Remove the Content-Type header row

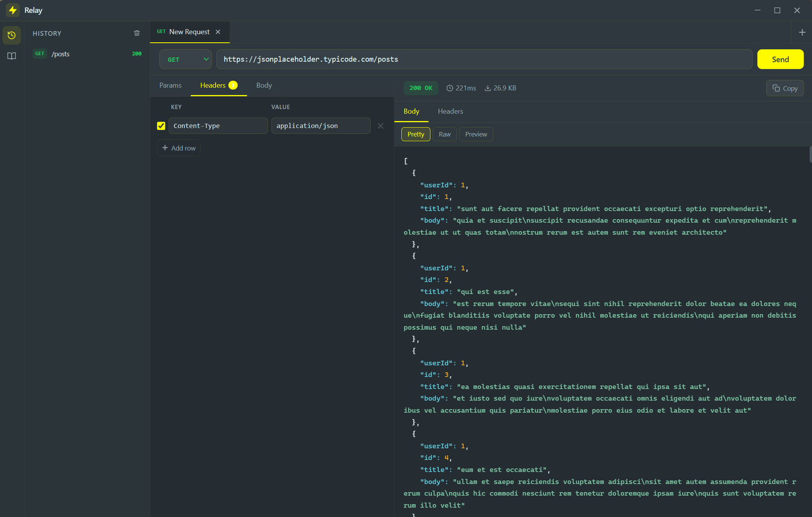[x=381, y=126]
